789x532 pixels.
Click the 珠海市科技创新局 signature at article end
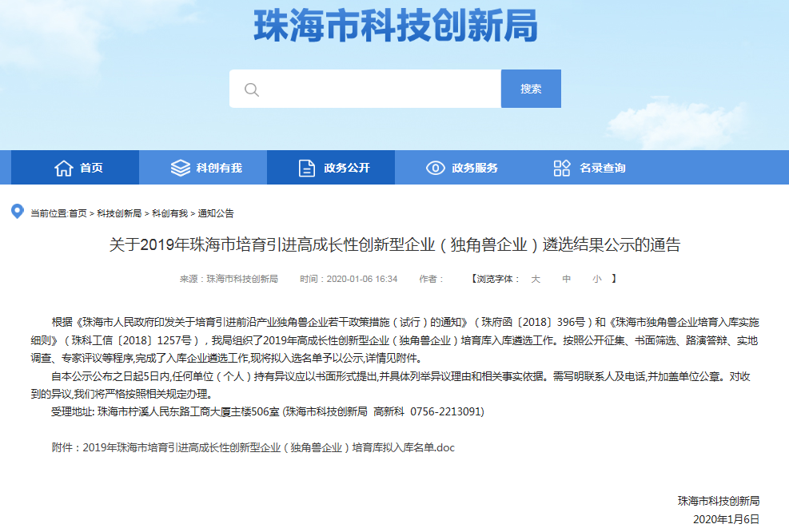(719, 501)
